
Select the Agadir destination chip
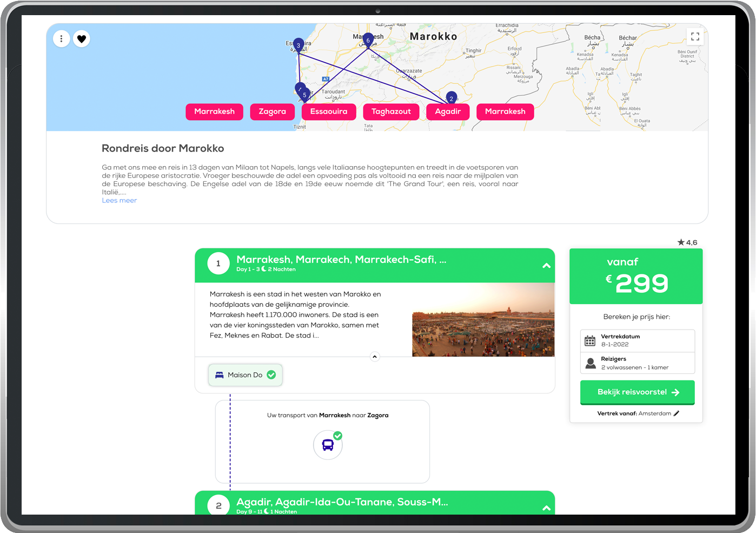[x=448, y=111]
